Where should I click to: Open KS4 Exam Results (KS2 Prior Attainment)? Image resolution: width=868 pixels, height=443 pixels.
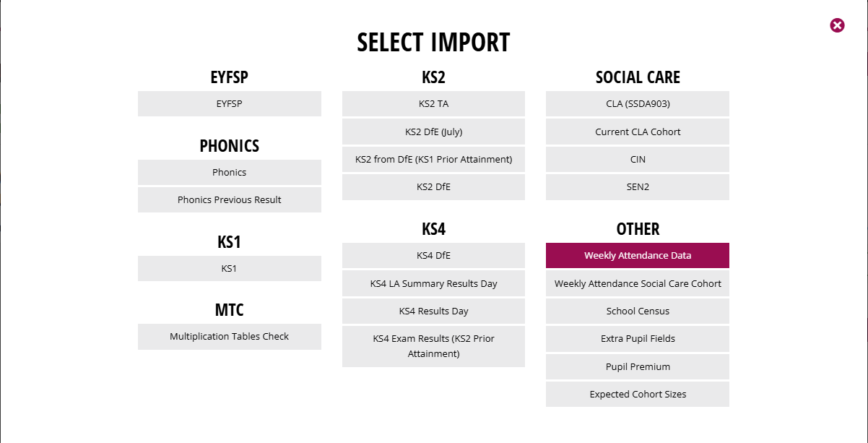433,346
